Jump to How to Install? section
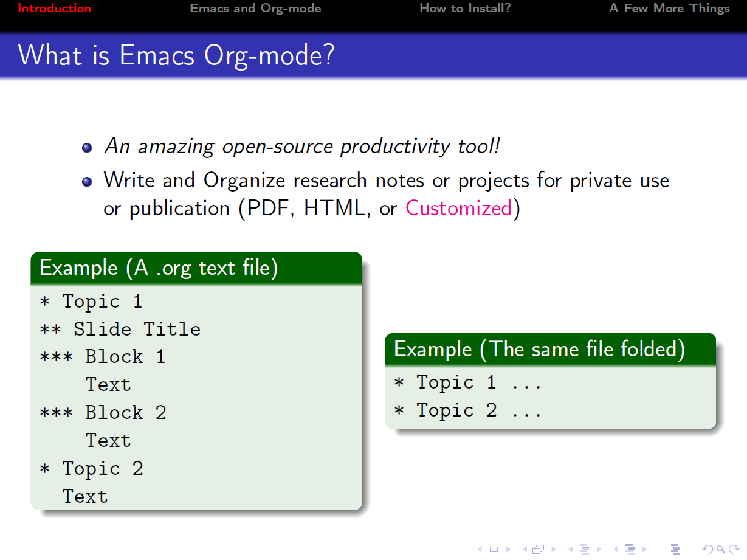747x560 pixels. pyautogui.click(x=465, y=9)
